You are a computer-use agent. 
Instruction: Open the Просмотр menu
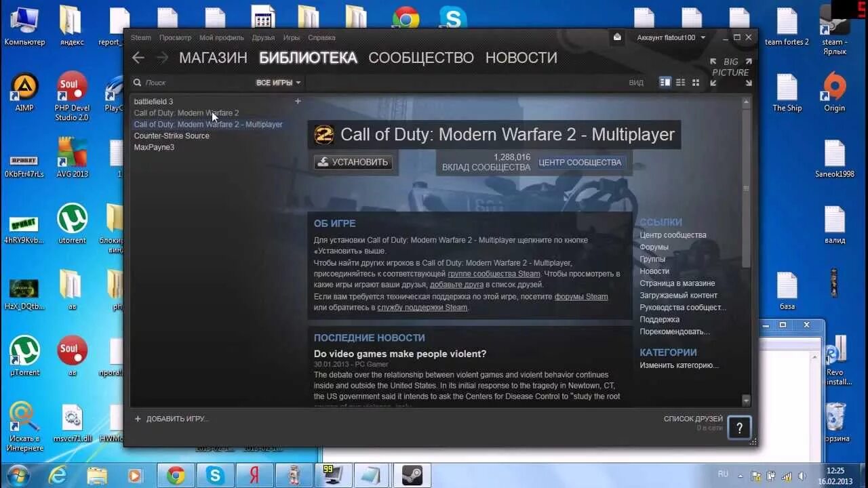(x=175, y=37)
